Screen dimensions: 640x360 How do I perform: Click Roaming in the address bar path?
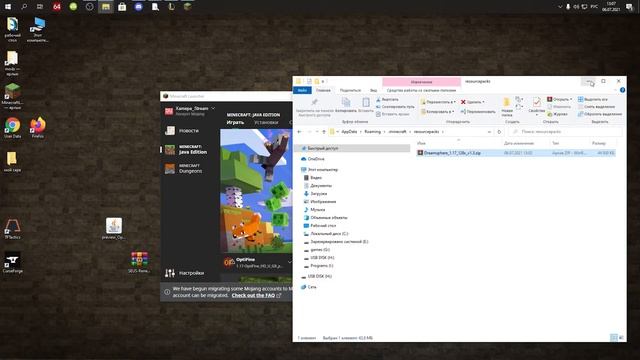click(372, 132)
